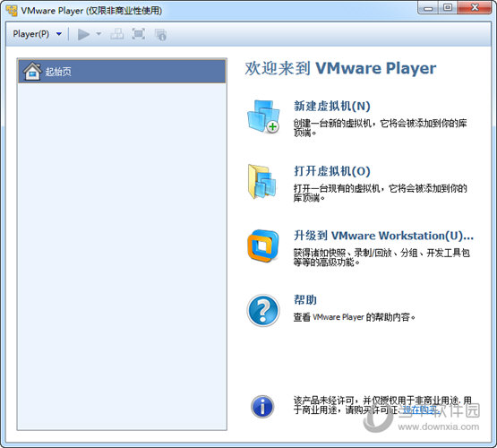Click the 欢迎来到 VMware Player heading
497x448 pixels.
340,68
